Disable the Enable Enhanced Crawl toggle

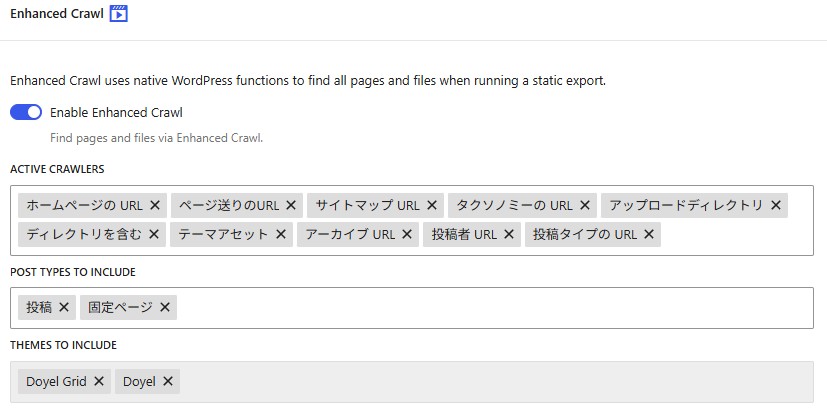point(26,113)
